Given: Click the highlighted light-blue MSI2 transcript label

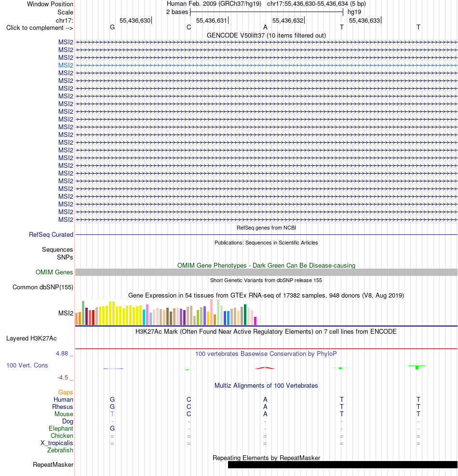Looking at the screenshot, I should (x=66, y=65).
